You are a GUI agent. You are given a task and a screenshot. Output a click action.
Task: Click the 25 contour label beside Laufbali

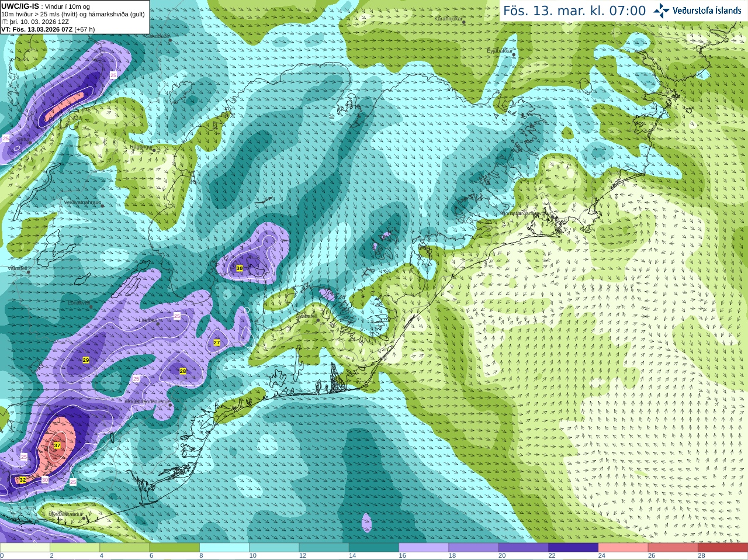coord(177,316)
